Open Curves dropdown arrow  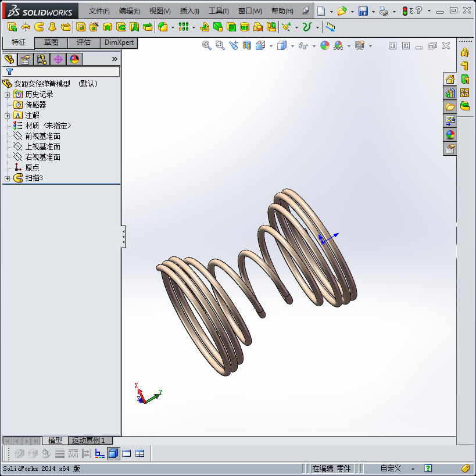pyautogui.click(x=317, y=28)
